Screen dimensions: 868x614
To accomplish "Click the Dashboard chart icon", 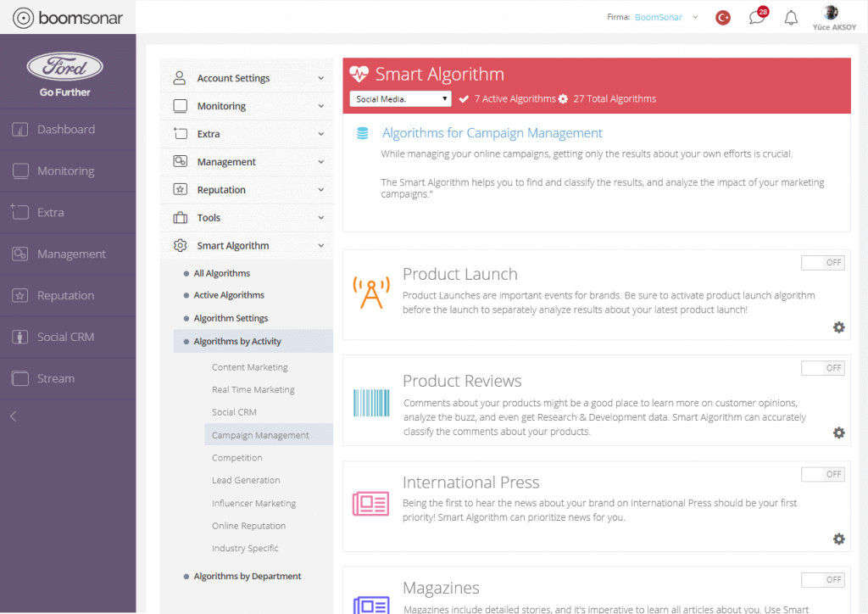I will [20, 130].
